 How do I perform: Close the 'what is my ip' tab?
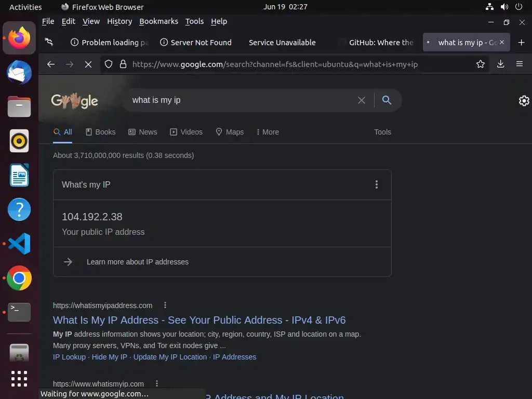502,42
